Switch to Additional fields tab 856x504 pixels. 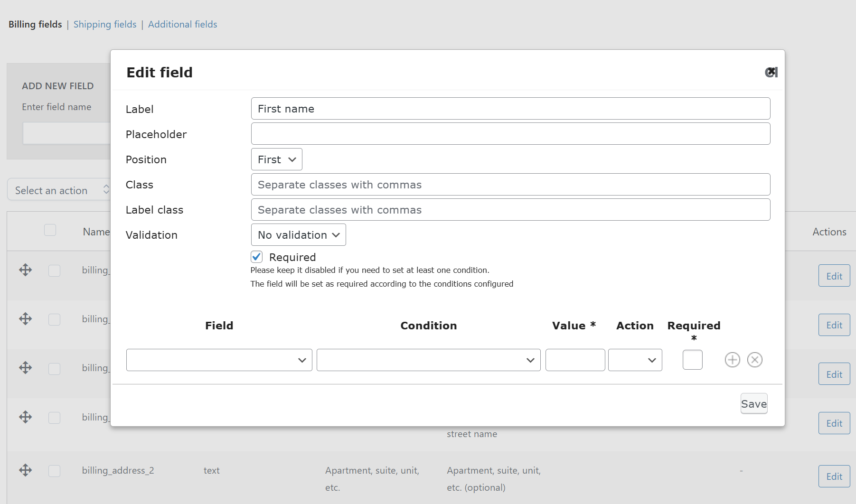[x=182, y=24]
